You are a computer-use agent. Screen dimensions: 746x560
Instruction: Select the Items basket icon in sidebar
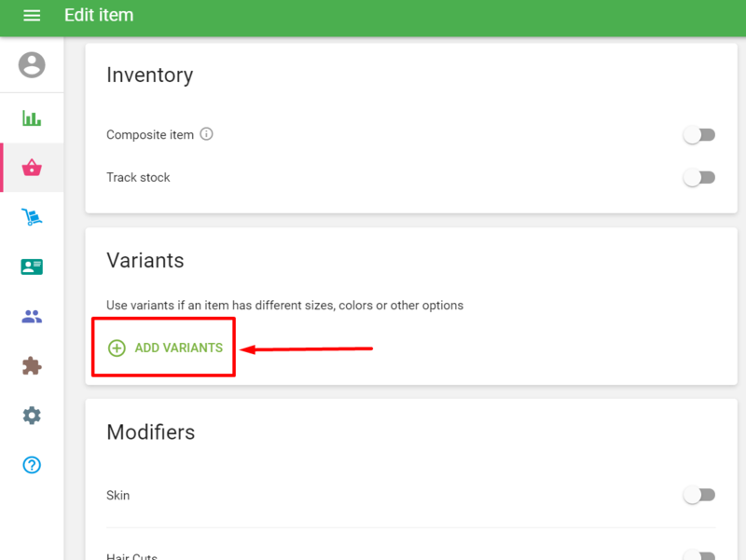pos(32,168)
